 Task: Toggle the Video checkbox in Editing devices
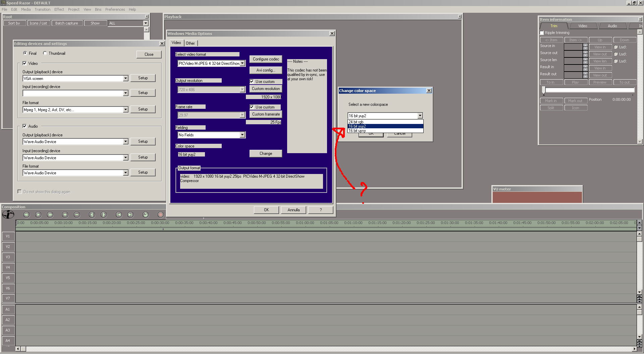click(x=24, y=63)
